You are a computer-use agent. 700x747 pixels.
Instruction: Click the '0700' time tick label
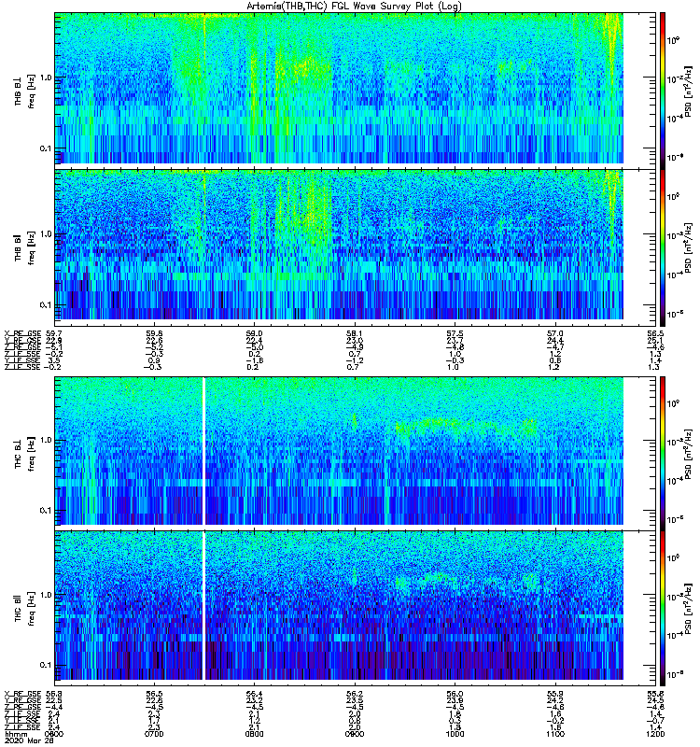[x=154, y=734]
